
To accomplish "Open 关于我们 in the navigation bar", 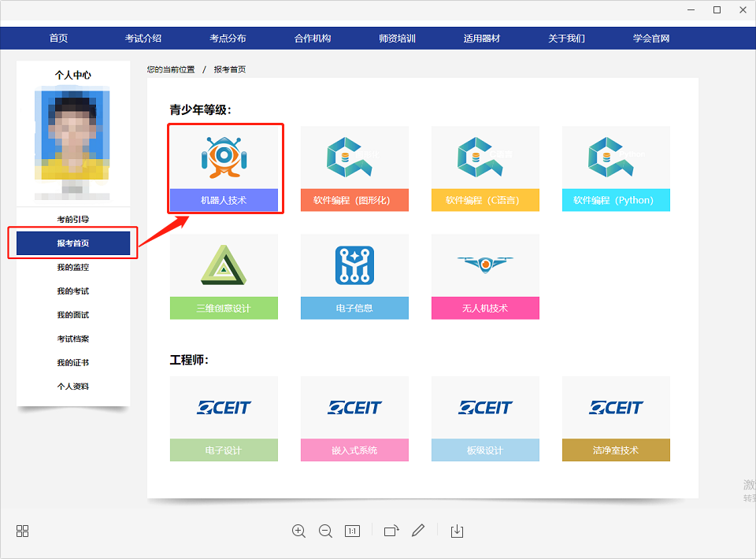I will (x=566, y=38).
